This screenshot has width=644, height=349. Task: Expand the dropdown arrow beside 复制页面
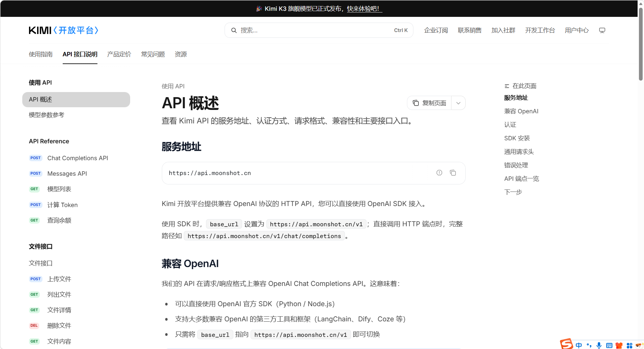(x=458, y=103)
